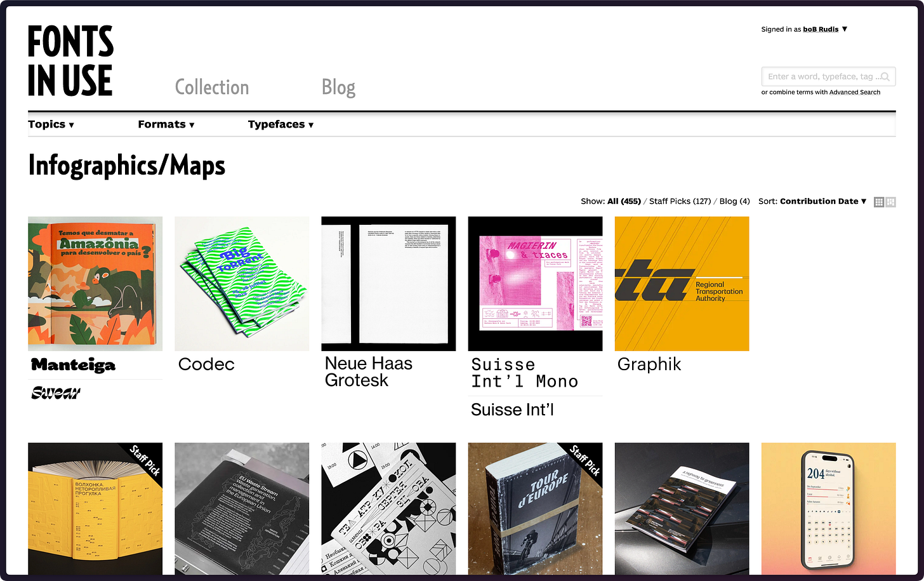Image resolution: width=924 pixels, height=581 pixels.
Task: Open the Regional Transportation Authority thumbnail
Action: click(682, 284)
